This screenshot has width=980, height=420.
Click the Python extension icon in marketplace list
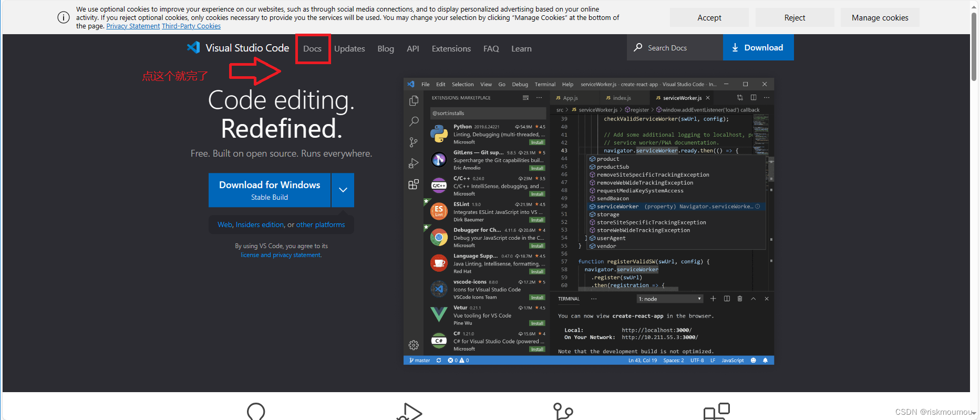coord(439,134)
